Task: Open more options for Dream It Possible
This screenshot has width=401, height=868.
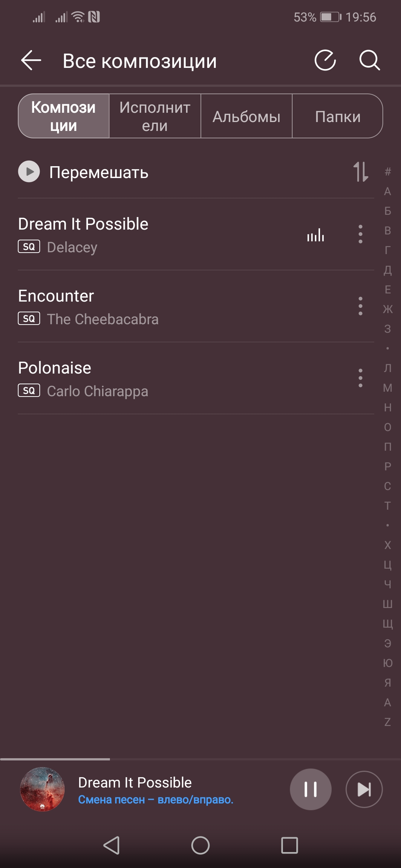Action: (x=360, y=234)
